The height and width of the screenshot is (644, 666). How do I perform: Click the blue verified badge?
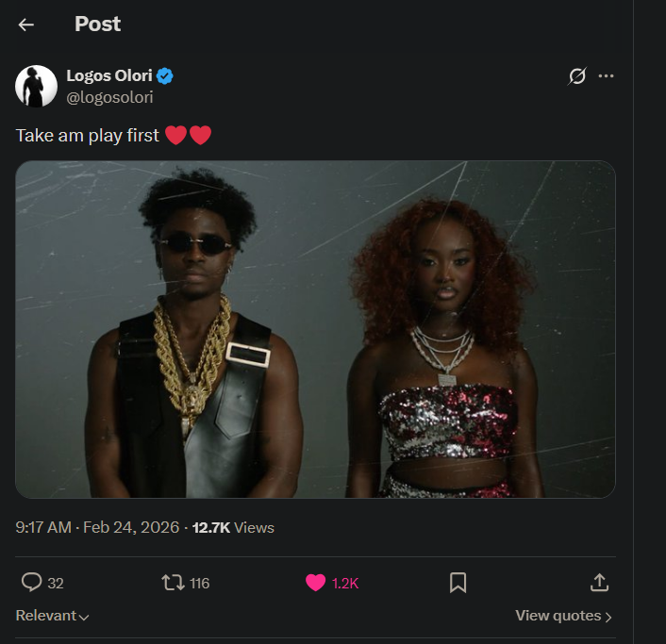(164, 76)
